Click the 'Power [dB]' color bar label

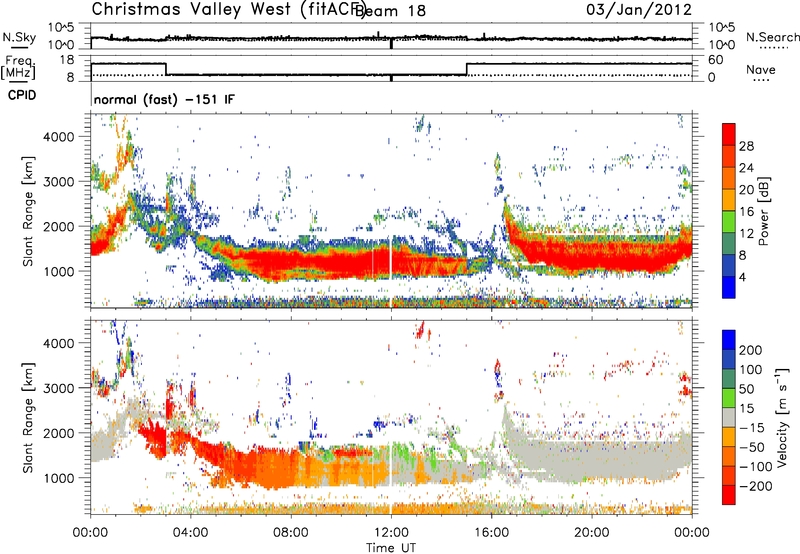pos(764,211)
